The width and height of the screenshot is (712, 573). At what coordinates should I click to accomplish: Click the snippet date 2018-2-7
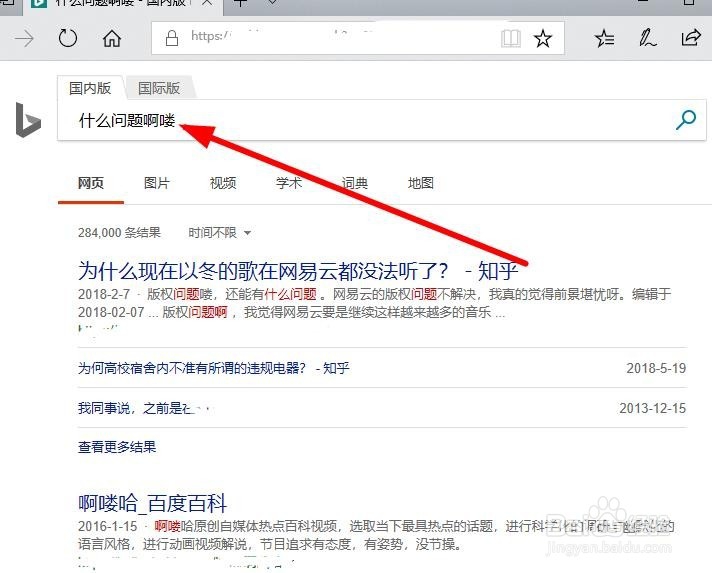click(104, 294)
